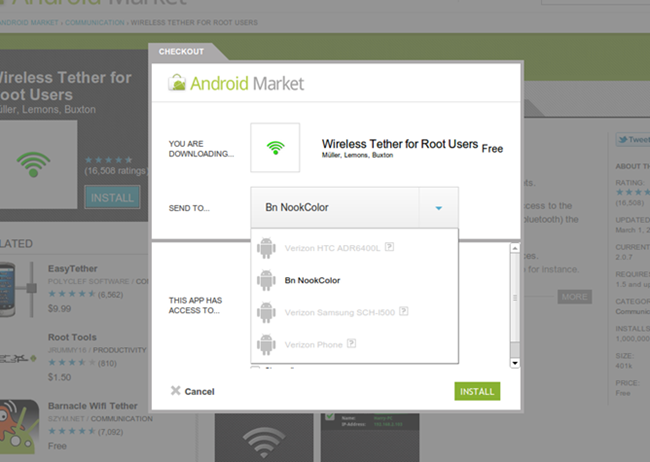Click the Bn NookColor combo box field
The height and width of the screenshot is (462, 650).
coord(354,208)
